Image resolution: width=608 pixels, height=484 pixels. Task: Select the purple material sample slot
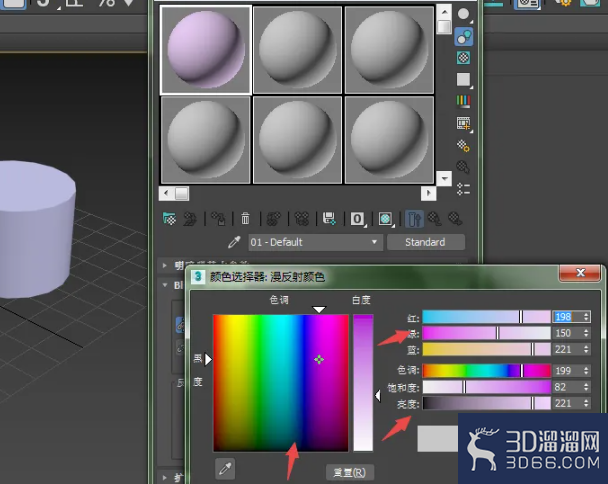(206, 50)
